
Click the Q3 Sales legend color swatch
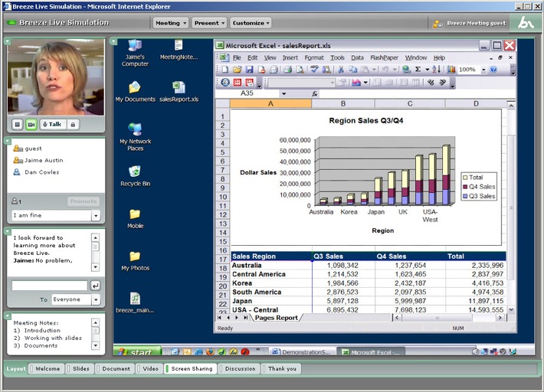pos(465,196)
